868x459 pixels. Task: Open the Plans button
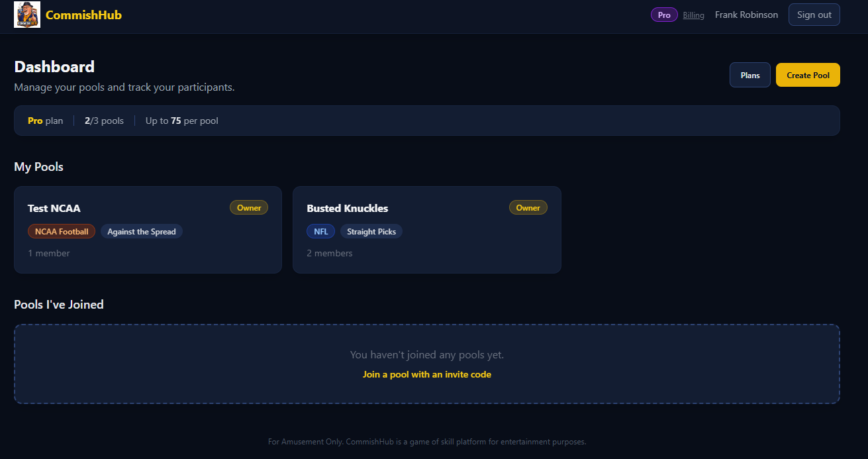pyautogui.click(x=749, y=75)
